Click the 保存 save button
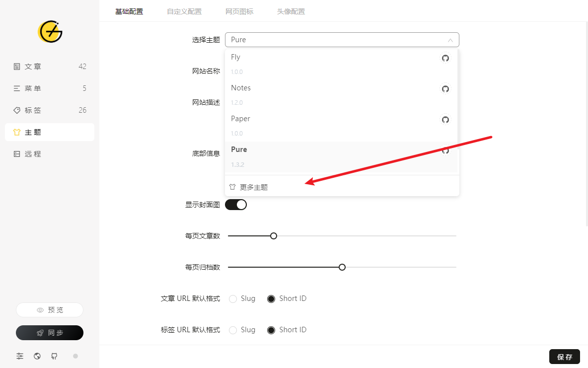The width and height of the screenshot is (588, 368). point(565,357)
